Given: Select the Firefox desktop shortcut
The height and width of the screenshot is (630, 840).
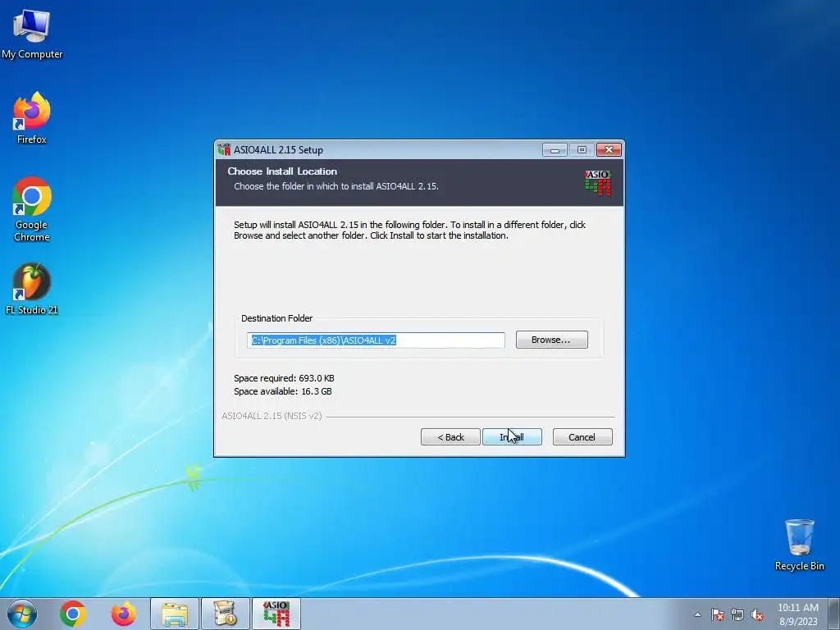Looking at the screenshot, I should point(32,118).
